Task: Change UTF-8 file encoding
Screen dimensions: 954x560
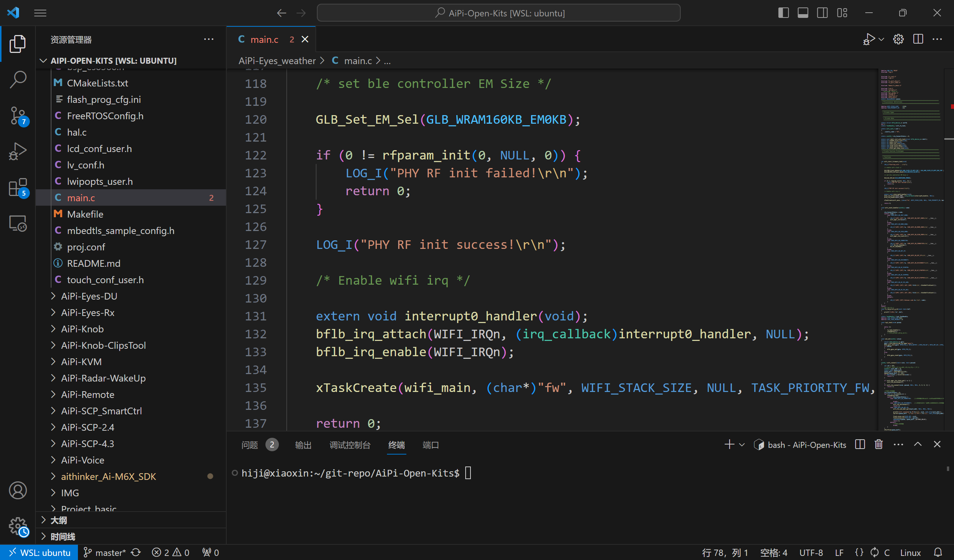Action: point(811,553)
